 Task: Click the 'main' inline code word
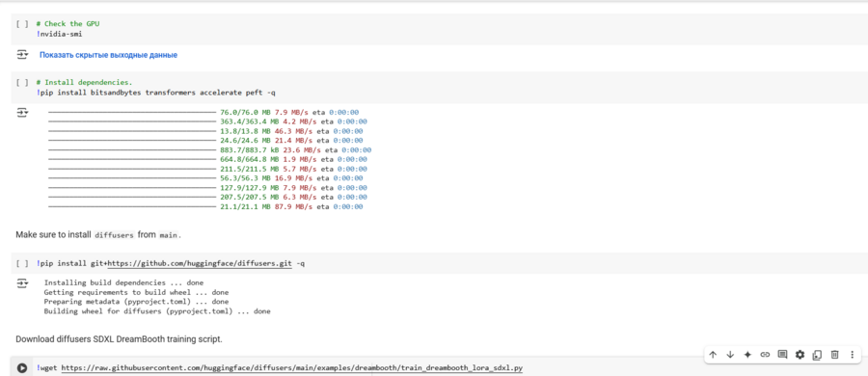point(168,235)
